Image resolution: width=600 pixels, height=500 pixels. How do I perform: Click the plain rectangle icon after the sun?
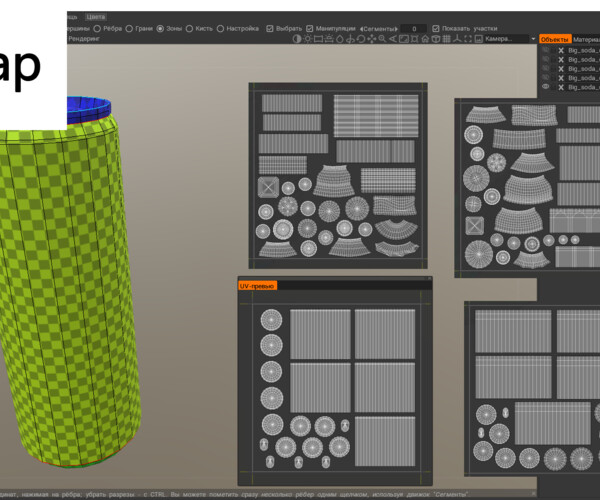(318, 39)
